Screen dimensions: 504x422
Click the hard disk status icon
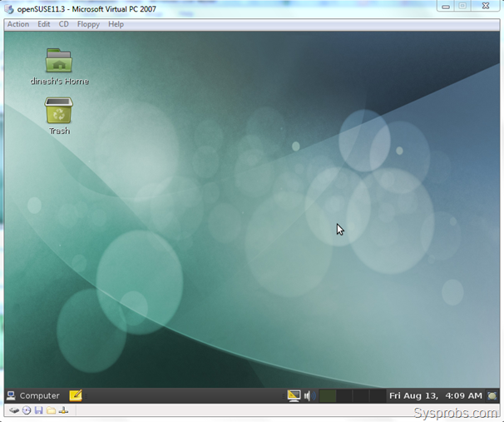14,410
